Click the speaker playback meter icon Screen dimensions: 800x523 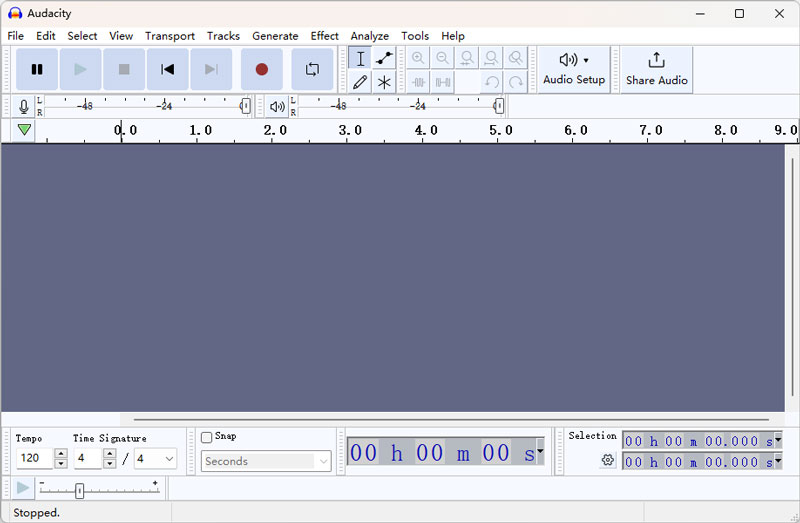coord(277,106)
